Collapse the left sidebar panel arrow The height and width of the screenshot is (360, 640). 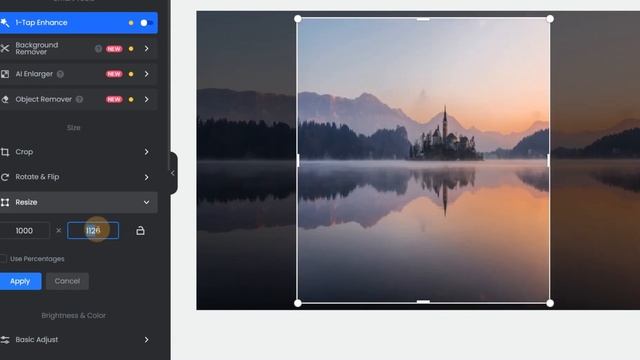coord(173,173)
